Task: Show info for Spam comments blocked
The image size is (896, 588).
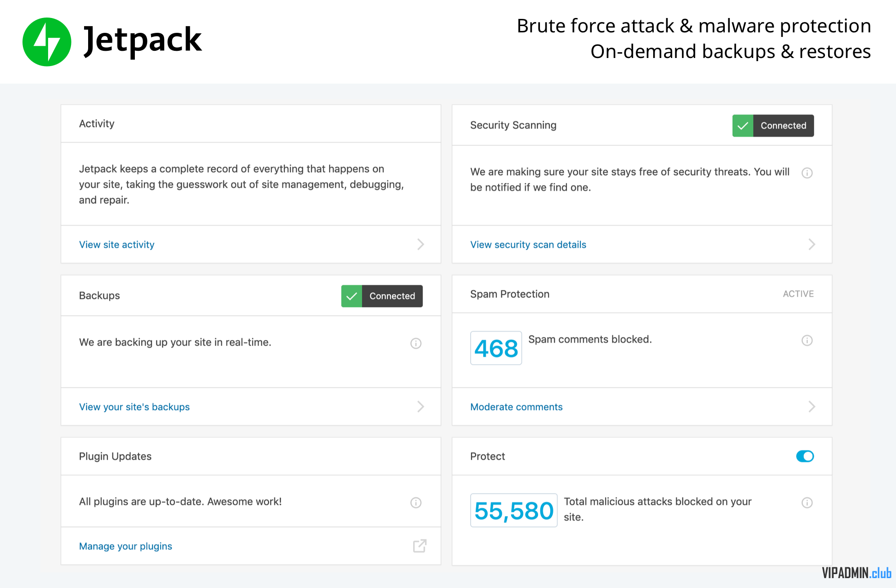Action: click(x=807, y=340)
